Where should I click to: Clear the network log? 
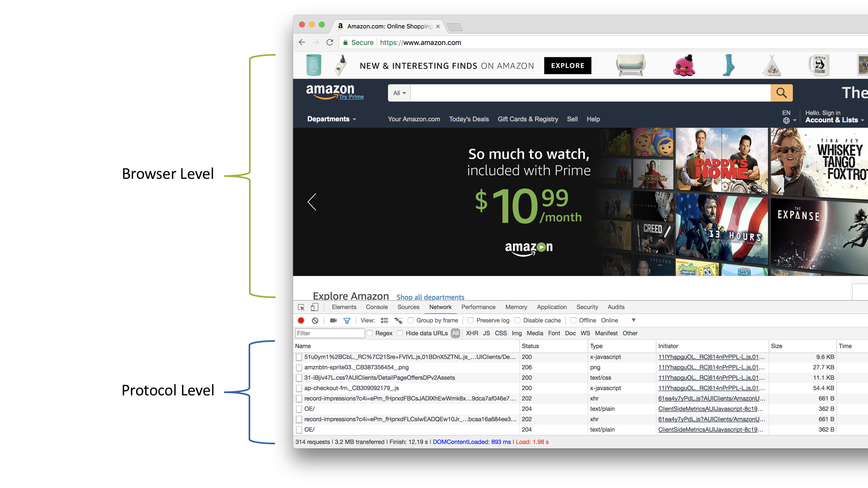pos(315,320)
